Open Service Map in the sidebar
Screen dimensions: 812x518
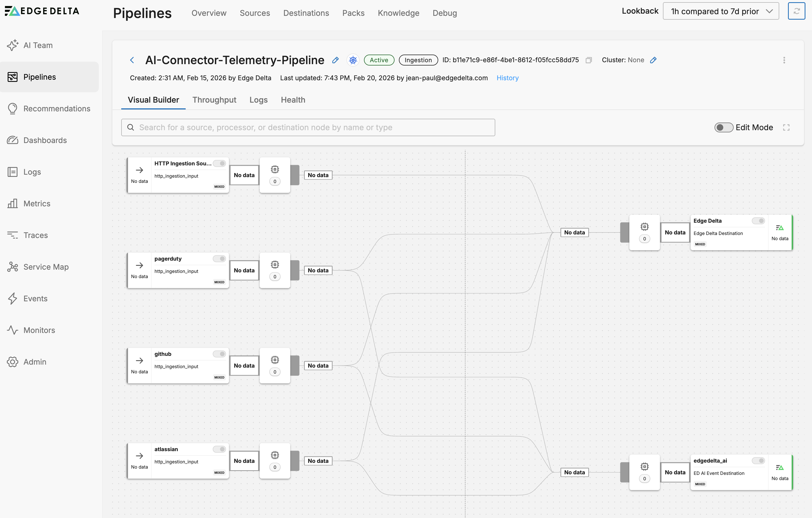tap(46, 267)
